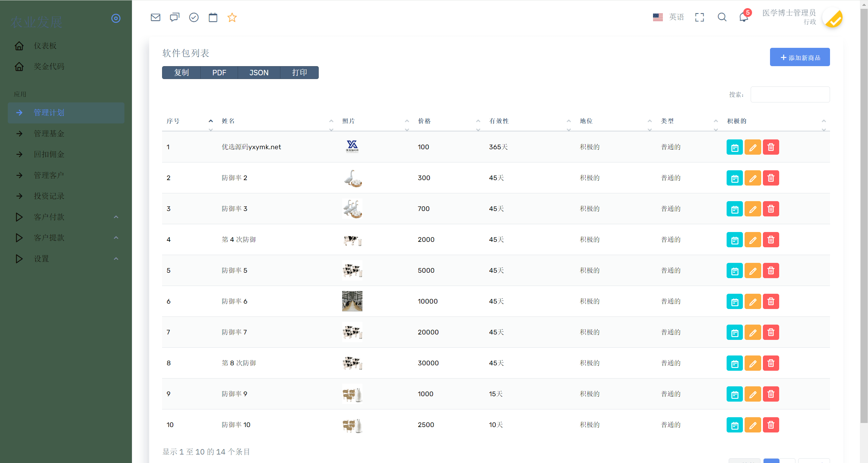
Task: Expand the 客户提款 sidebar menu
Action: (66, 238)
